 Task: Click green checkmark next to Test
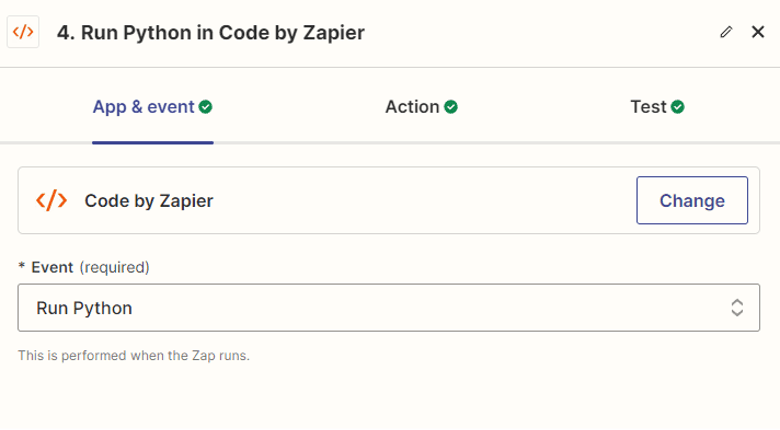click(678, 107)
